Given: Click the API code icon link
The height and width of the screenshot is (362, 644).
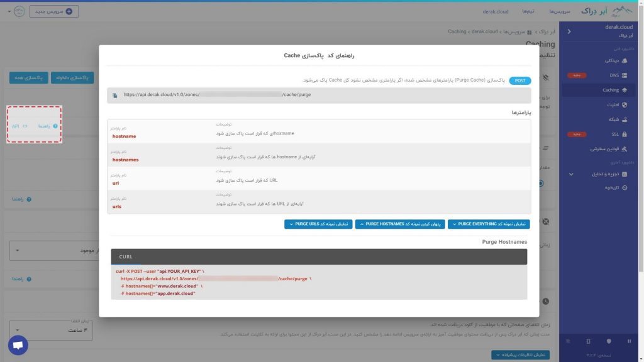Looking at the screenshot, I should 19,126.
